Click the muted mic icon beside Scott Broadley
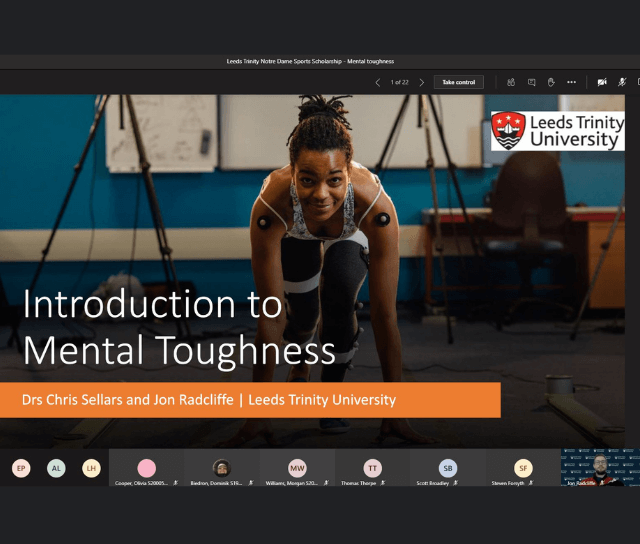640x544 pixels. coord(456,483)
